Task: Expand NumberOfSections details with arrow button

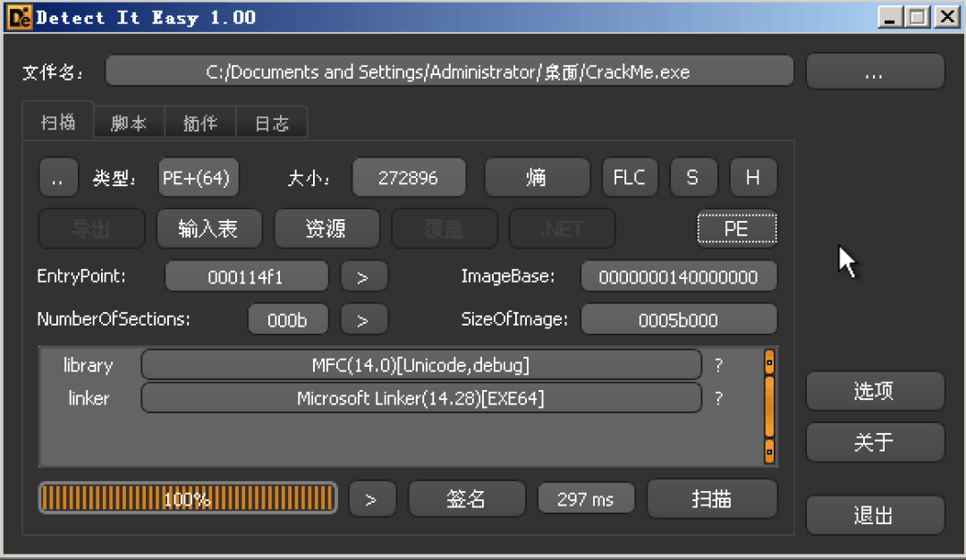Action: (363, 319)
